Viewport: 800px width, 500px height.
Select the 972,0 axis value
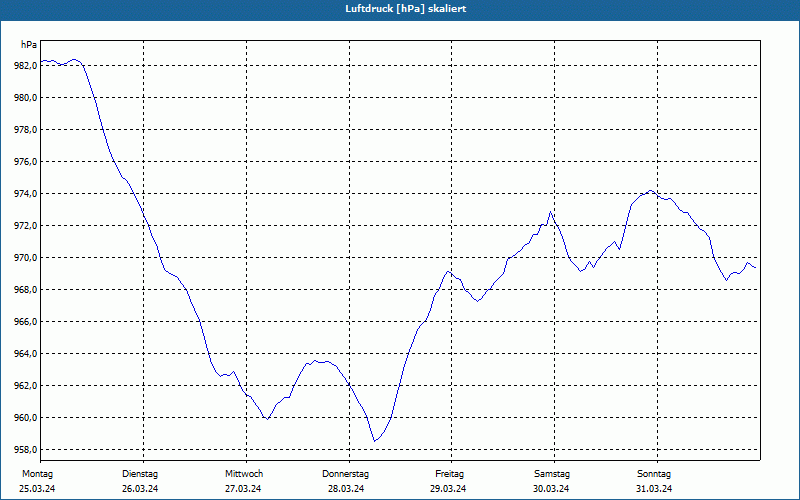coord(26,226)
